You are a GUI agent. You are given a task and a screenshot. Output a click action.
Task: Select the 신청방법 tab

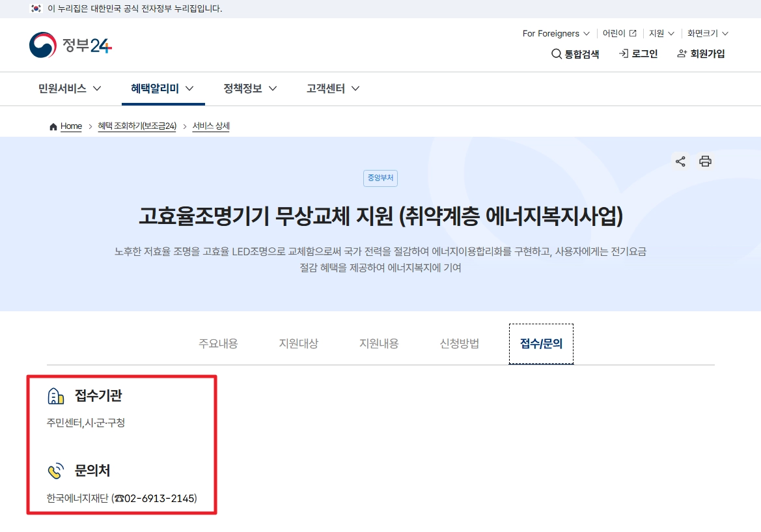459,343
